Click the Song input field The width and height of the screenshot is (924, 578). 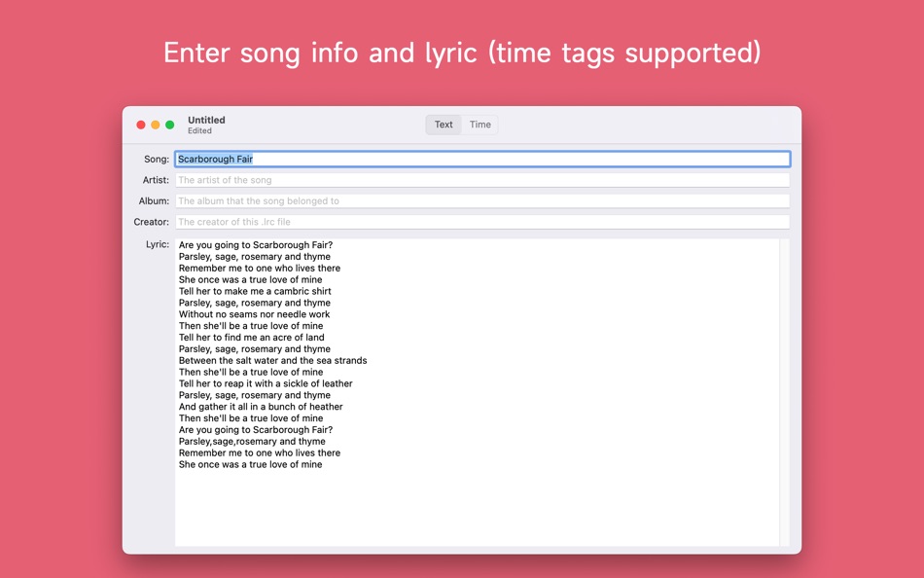coord(482,160)
